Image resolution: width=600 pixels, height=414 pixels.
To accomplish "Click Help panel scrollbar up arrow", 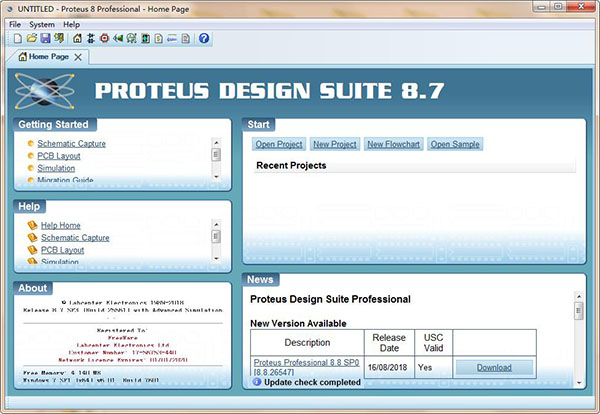I will tap(216, 224).
